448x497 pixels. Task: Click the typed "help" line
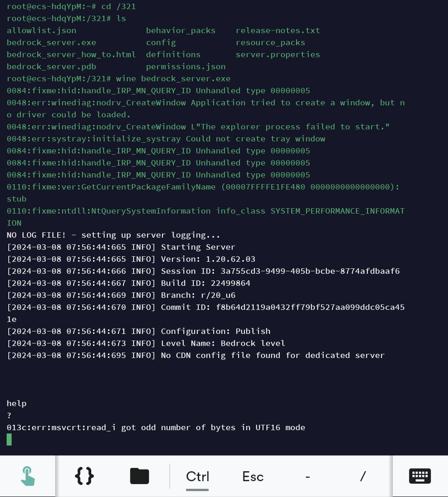pos(17,403)
